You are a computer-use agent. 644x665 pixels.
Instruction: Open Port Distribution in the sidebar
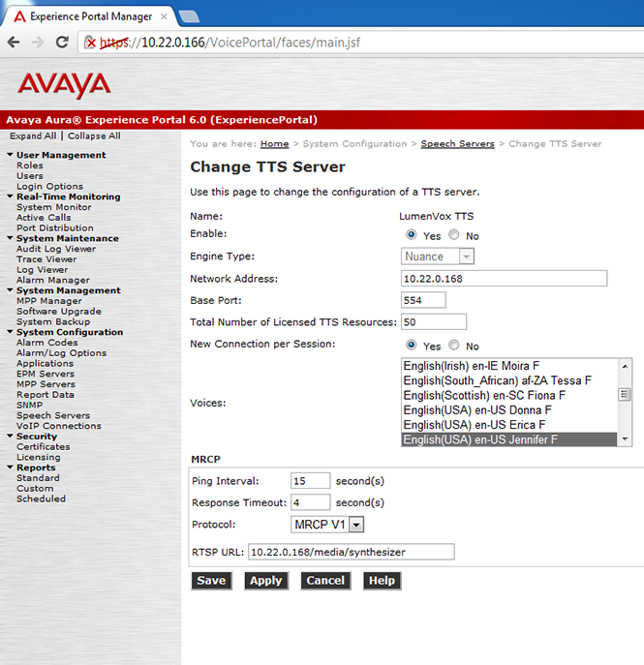[55, 227]
